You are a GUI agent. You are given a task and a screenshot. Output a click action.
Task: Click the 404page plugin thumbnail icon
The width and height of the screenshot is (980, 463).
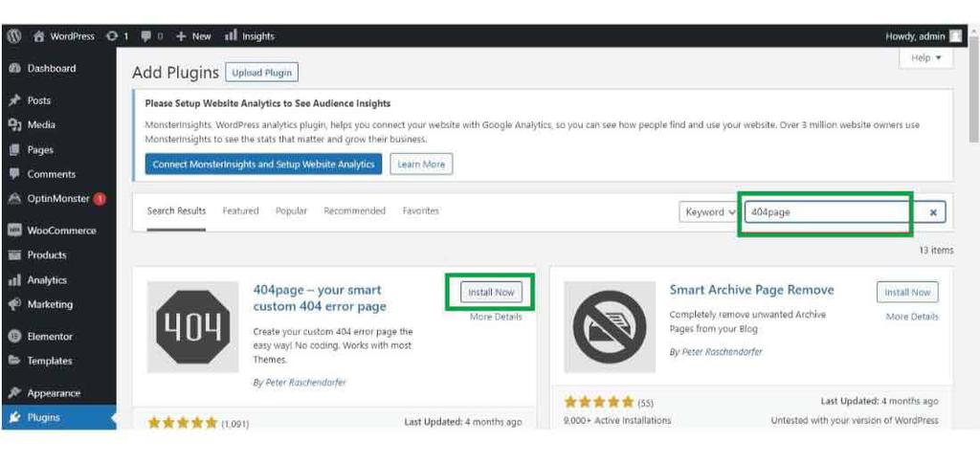coord(192,326)
